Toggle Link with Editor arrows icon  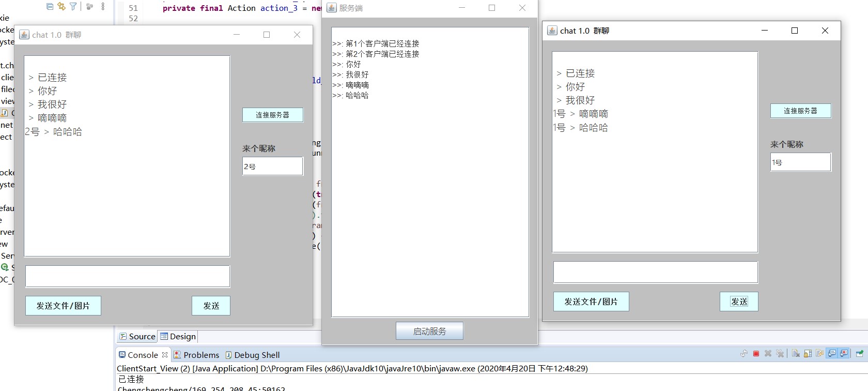click(x=61, y=6)
